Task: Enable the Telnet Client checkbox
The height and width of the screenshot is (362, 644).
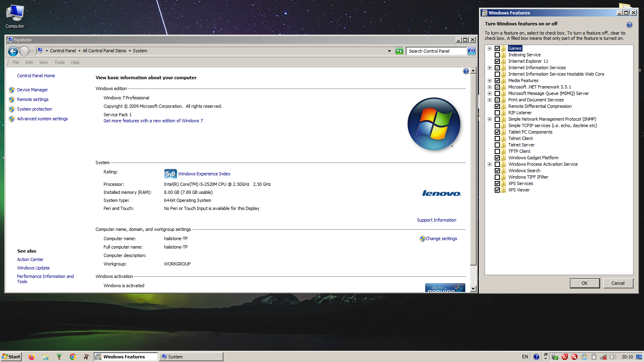Action: tap(497, 138)
